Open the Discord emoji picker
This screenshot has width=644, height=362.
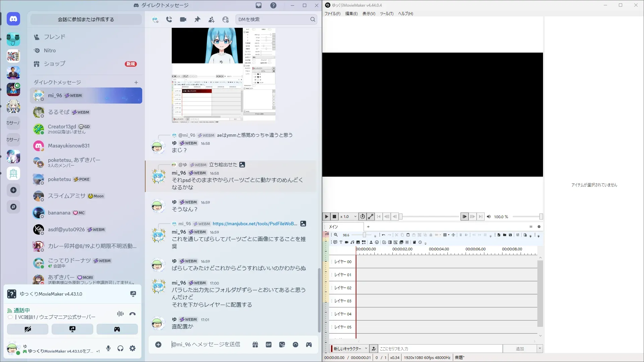(295, 345)
